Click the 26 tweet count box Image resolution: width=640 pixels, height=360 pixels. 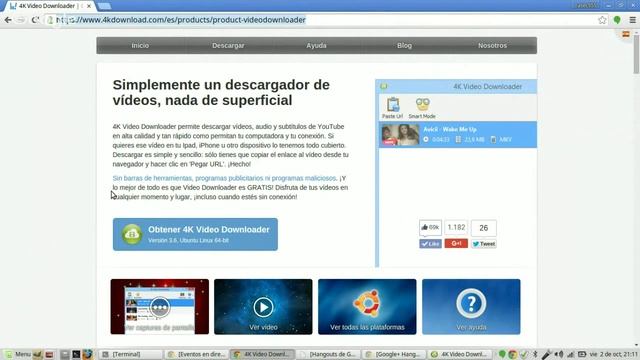(484, 228)
